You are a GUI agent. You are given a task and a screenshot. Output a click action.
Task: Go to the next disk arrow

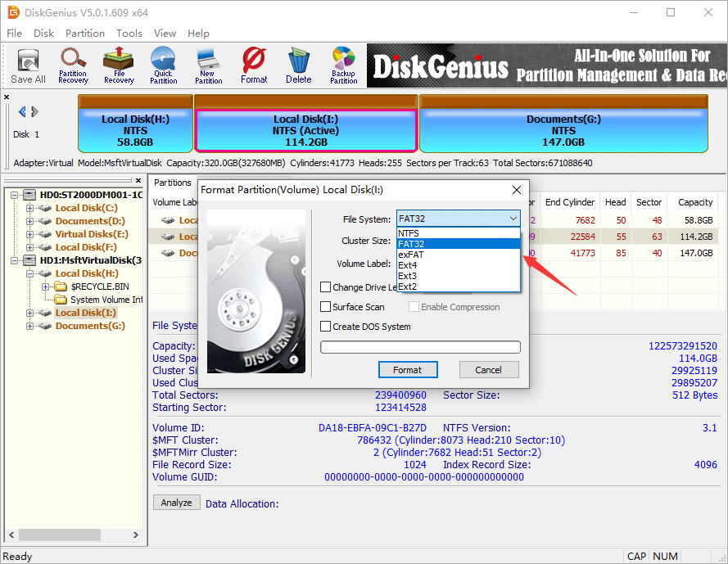click(34, 112)
